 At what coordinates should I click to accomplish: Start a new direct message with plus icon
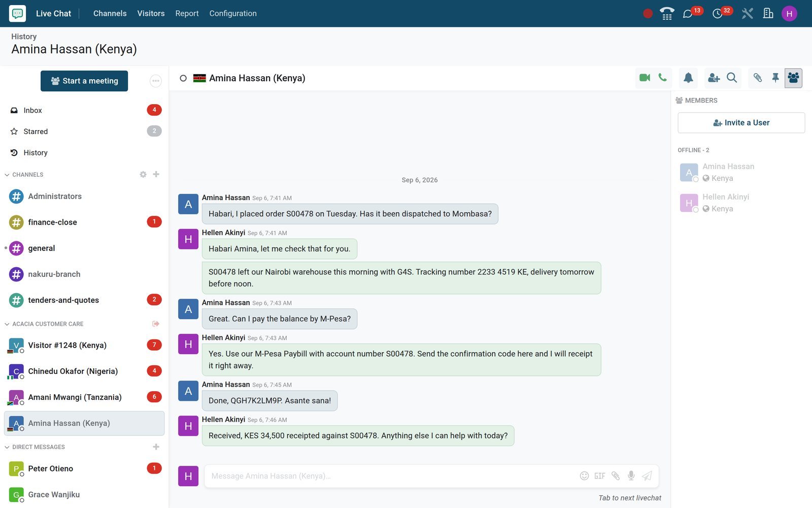point(156,447)
